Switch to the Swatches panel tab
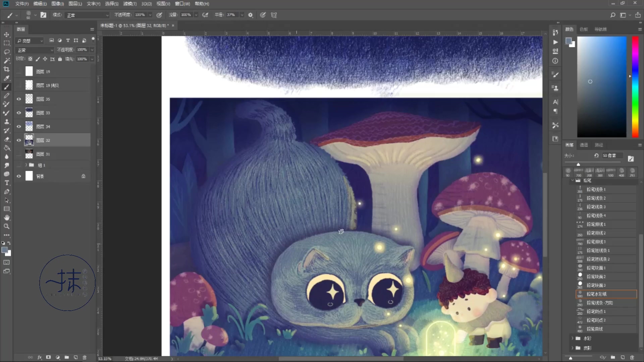 584,29
